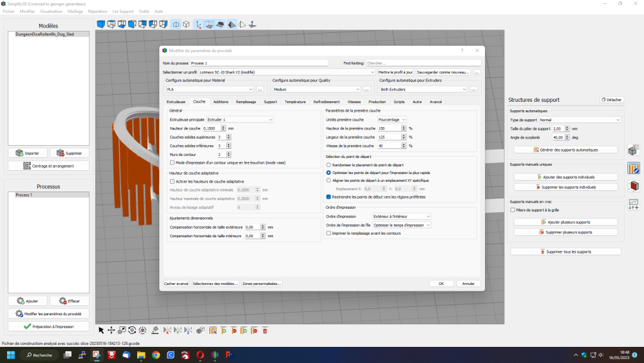644x363 pixels.
Task: Switch to the top view cube icon
Action: point(111,25)
